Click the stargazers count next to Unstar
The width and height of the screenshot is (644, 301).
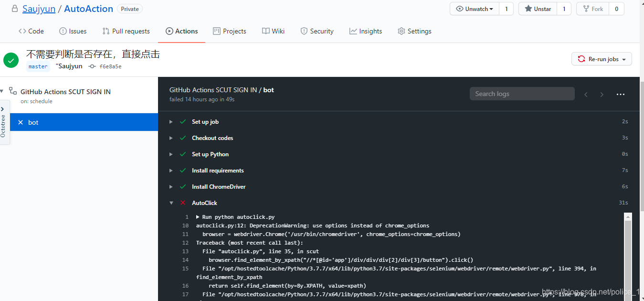[564, 9]
